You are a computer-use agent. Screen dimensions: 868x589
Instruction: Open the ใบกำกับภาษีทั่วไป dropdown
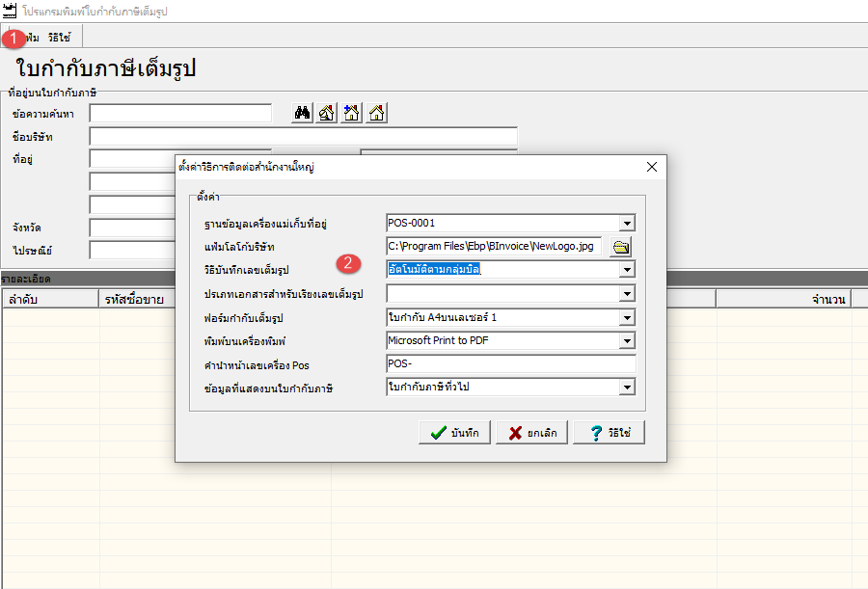(627, 388)
